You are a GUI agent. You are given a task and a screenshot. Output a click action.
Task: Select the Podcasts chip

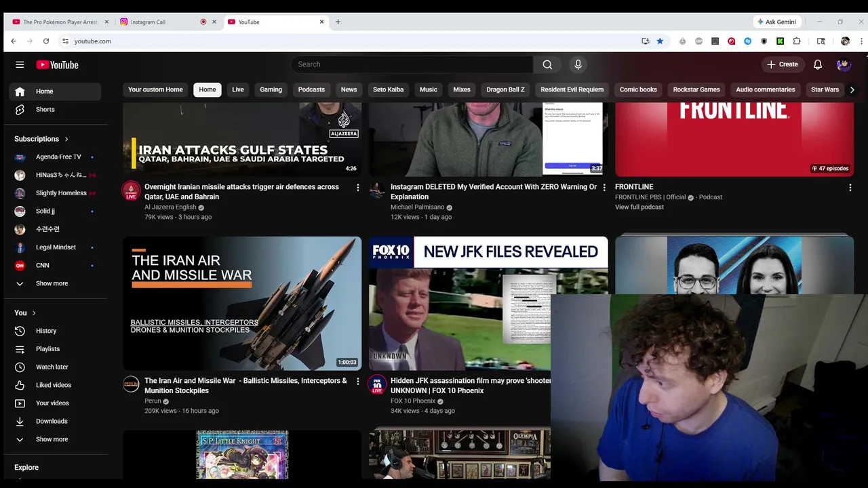[x=311, y=89]
